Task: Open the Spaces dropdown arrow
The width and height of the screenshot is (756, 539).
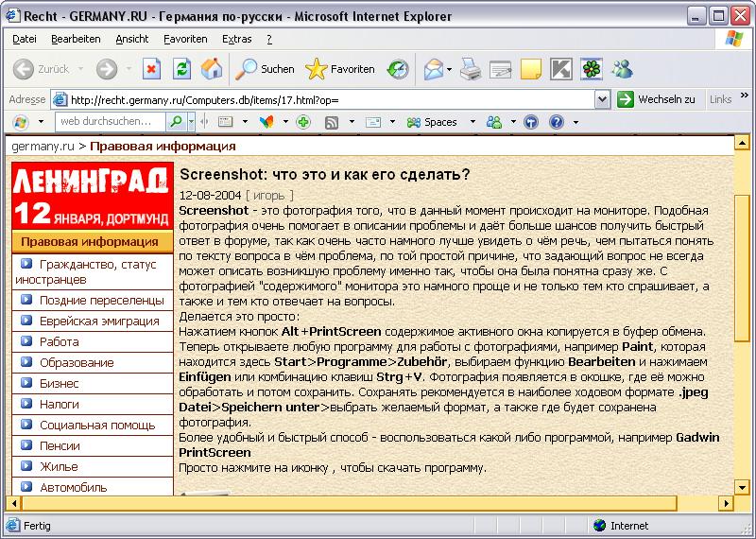Action: pyautogui.click(x=472, y=122)
